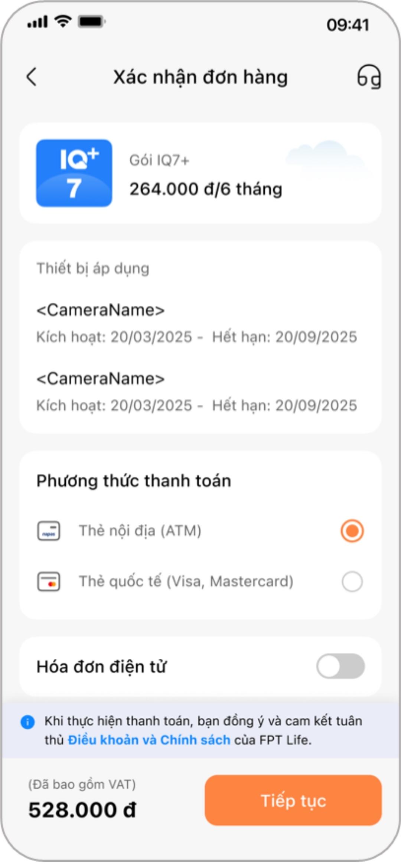
Task: Tap the second <CameraName> device entry
Action: pos(100,379)
